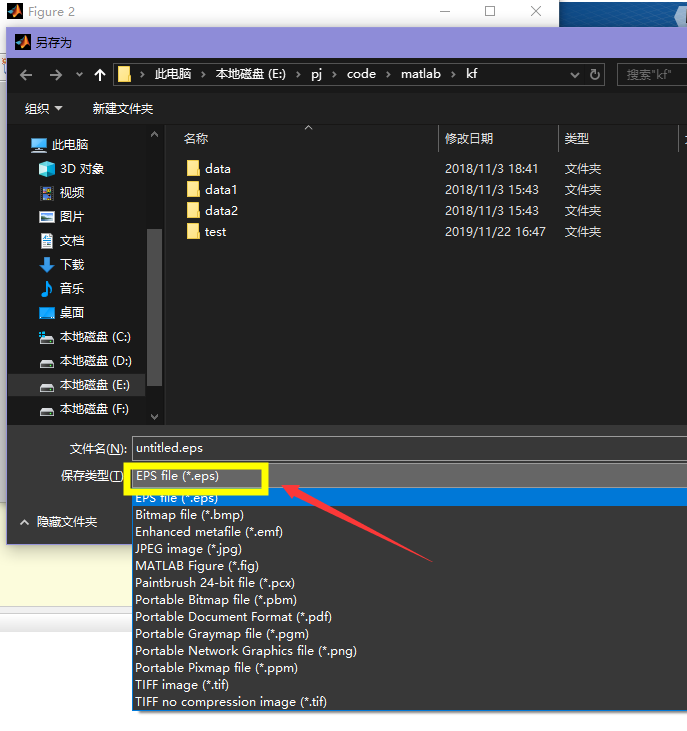The width and height of the screenshot is (687, 731).
Task: Select kf in address breadcrumb
Action: click(472, 74)
